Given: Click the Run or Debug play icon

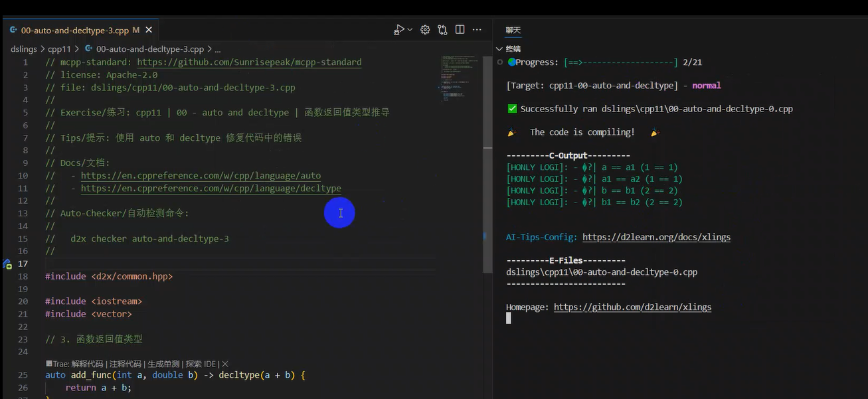Looking at the screenshot, I should tap(398, 30).
